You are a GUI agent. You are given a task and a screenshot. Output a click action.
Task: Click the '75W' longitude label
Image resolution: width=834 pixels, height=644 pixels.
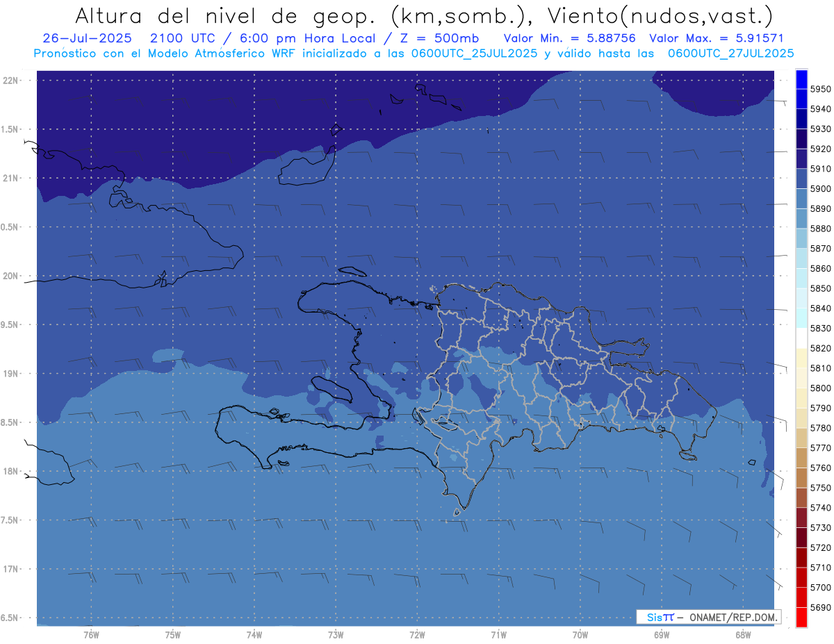point(172,635)
